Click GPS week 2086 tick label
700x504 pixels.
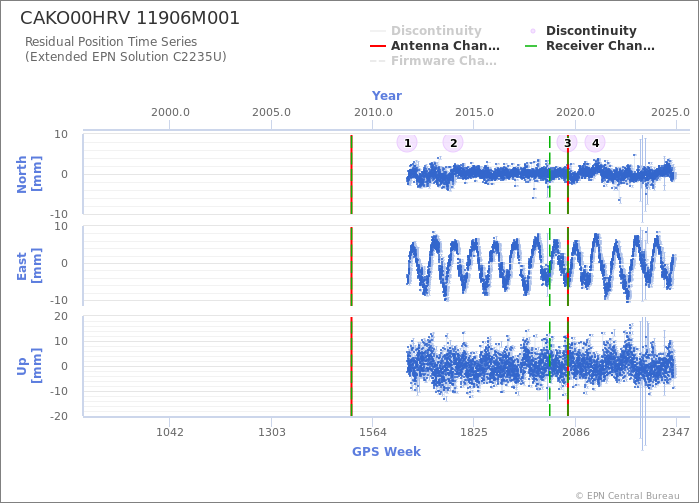pyautogui.click(x=575, y=432)
